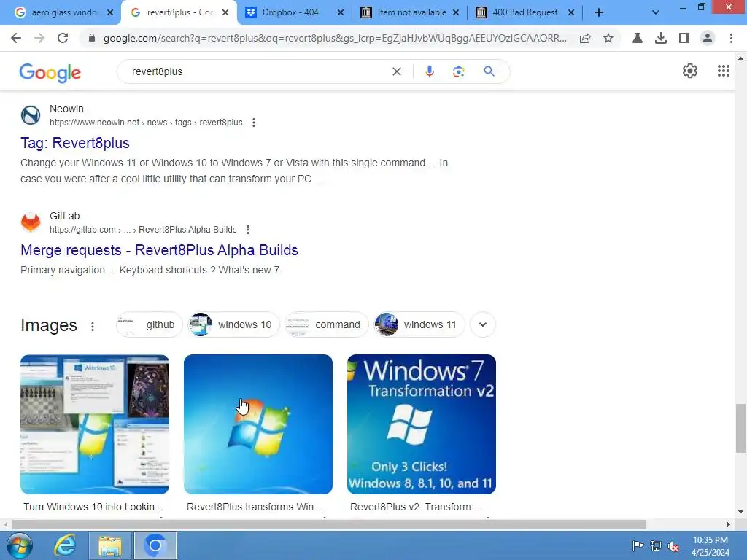Open Windows Explorer from taskbar
Image resolution: width=747 pixels, height=560 pixels.
110,545
